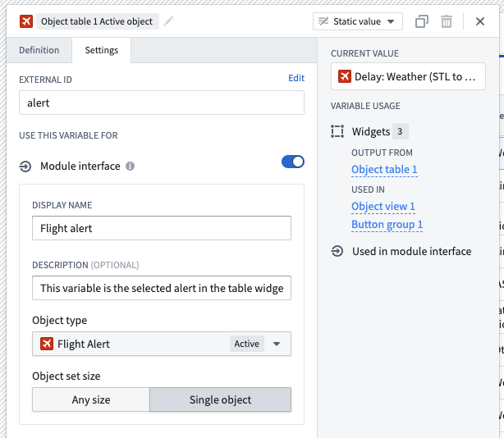Image resolution: width=504 pixels, height=438 pixels.
Task: Click the Description optional text field
Action: pos(162,288)
